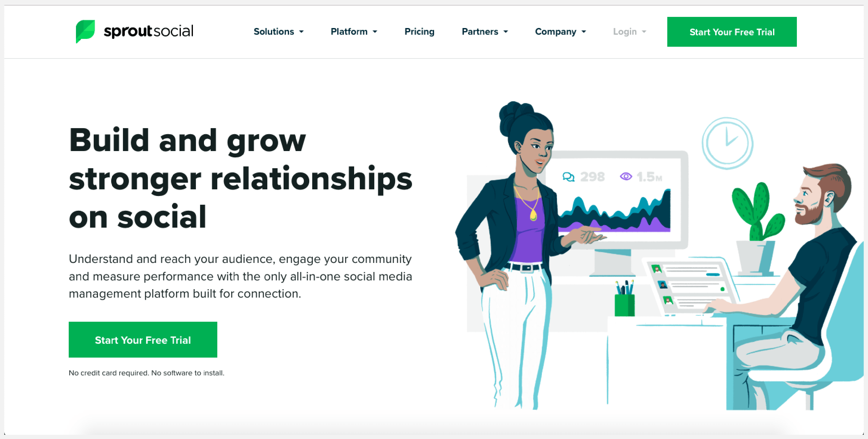Image resolution: width=868 pixels, height=439 pixels.
Task: Expand the Solutions dropdown menu
Action: [279, 32]
